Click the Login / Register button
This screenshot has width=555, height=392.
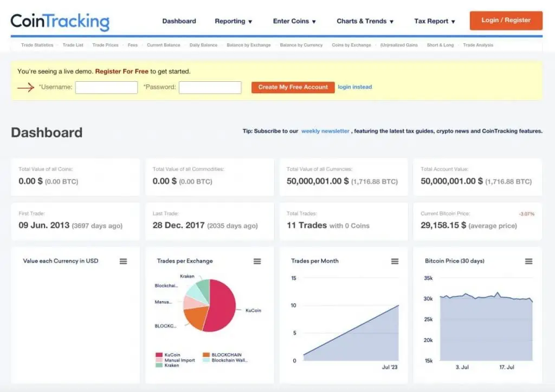(x=506, y=21)
